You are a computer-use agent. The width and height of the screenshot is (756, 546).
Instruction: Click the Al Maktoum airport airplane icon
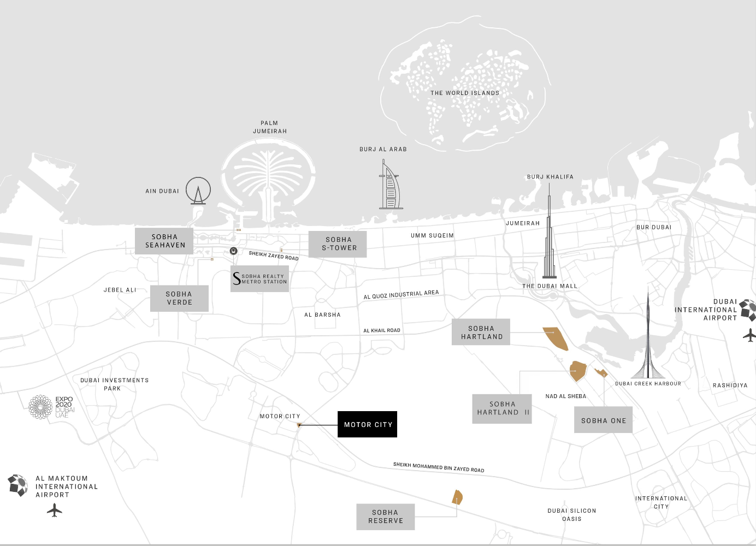55,511
